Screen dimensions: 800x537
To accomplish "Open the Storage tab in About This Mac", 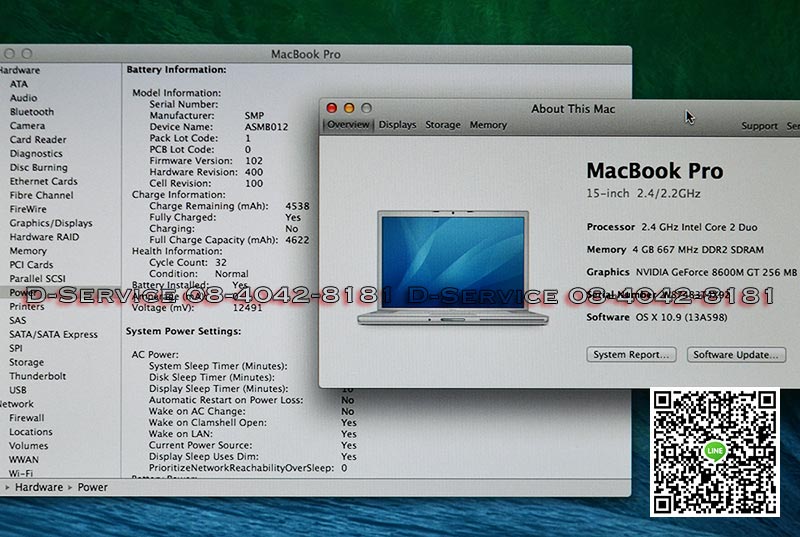I will (443, 125).
